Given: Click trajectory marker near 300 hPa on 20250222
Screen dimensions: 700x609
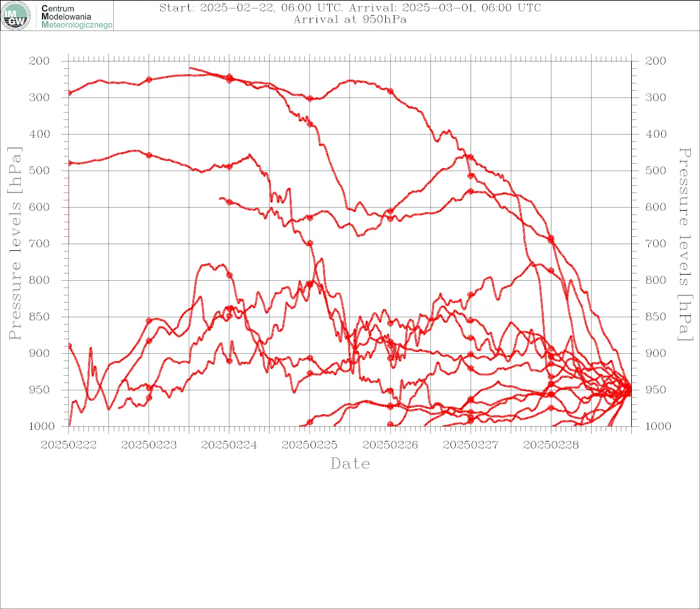Looking at the screenshot, I should [x=69, y=93].
